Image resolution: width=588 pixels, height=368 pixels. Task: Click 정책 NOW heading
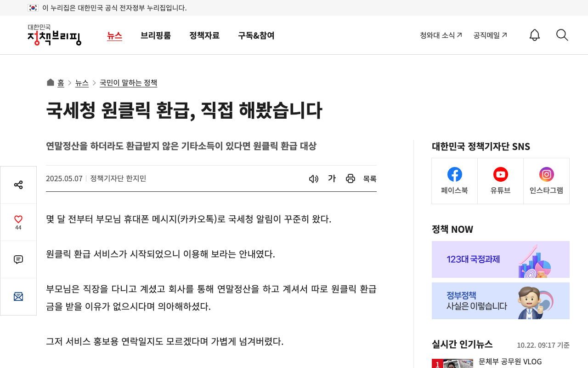(452, 229)
